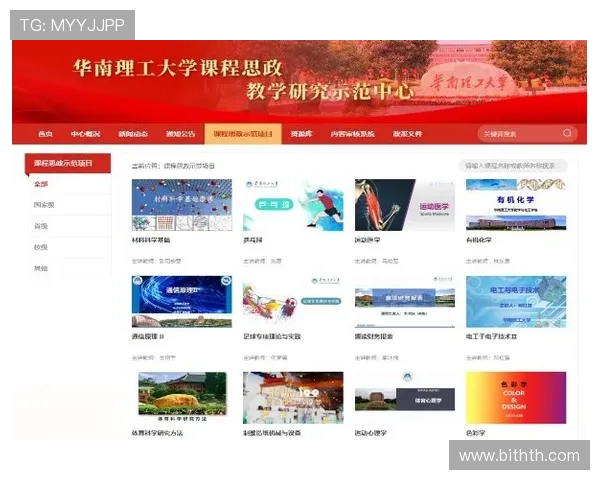Go to 新闻动态 in the navigation bar
This screenshot has height=480, width=600.
[133, 134]
